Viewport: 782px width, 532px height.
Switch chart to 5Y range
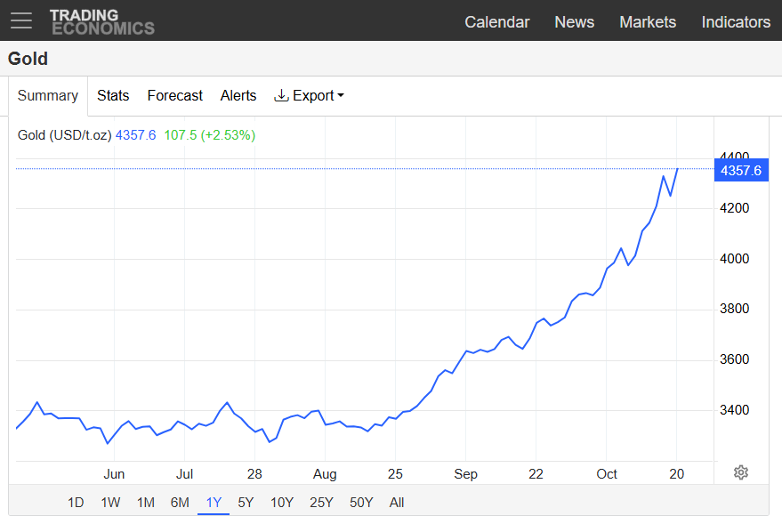pos(246,503)
